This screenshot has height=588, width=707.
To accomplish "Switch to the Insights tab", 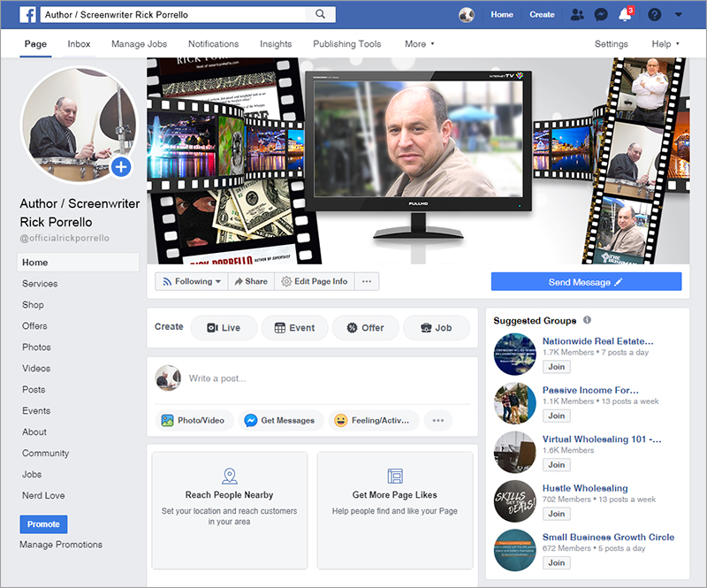I will [x=276, y=43].
